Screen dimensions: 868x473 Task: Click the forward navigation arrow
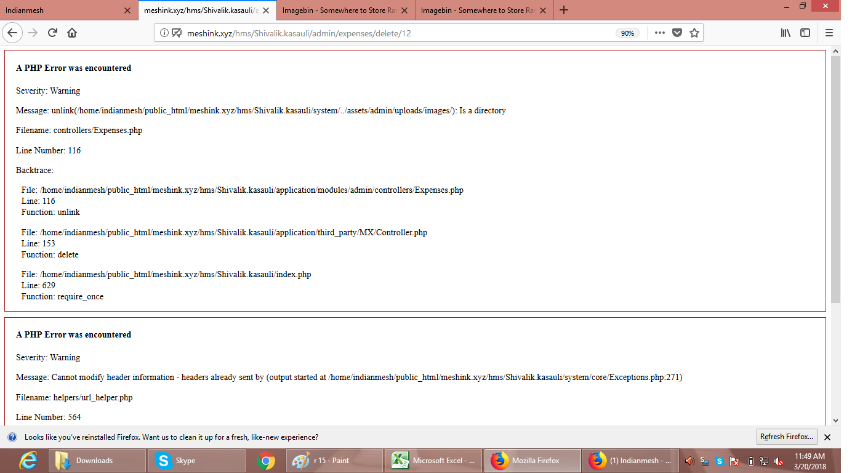tap(33, 33)
